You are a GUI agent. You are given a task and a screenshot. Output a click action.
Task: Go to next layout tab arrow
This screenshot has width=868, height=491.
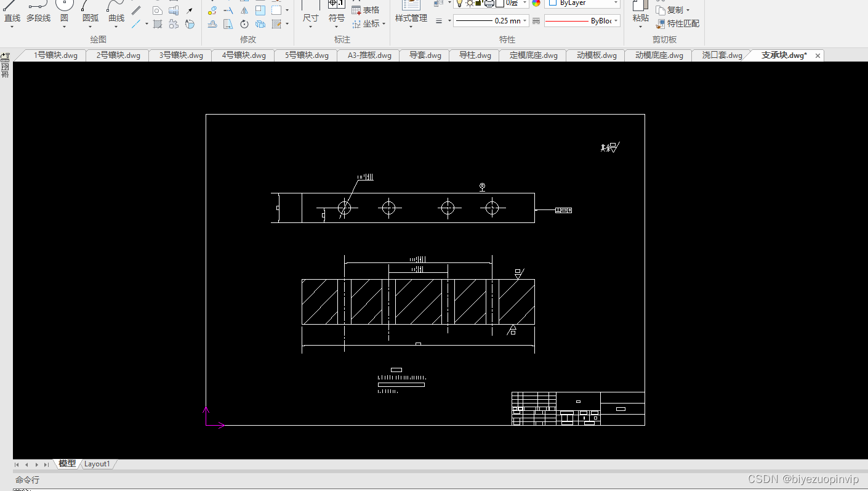click(37, 465)
